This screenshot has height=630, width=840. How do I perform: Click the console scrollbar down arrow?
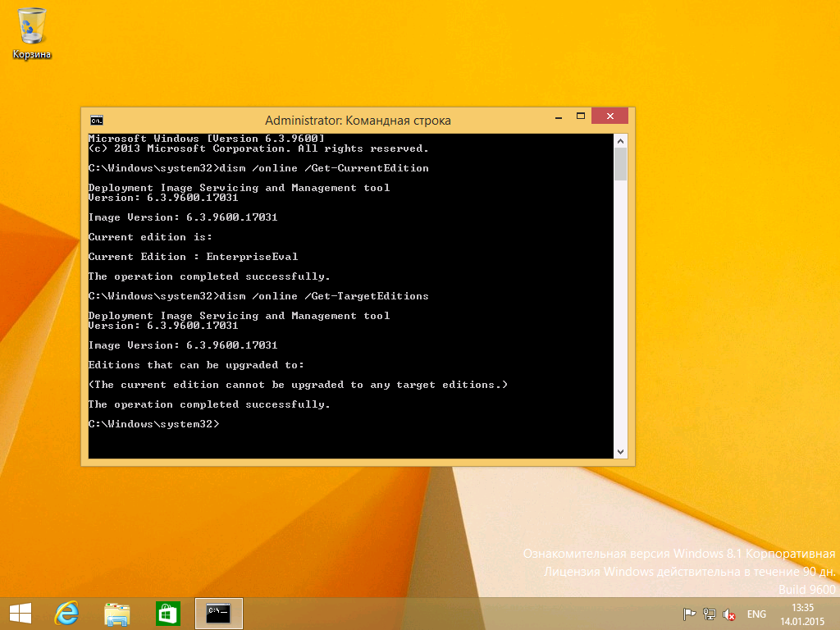pyautogui.click(x=620, y=450)
